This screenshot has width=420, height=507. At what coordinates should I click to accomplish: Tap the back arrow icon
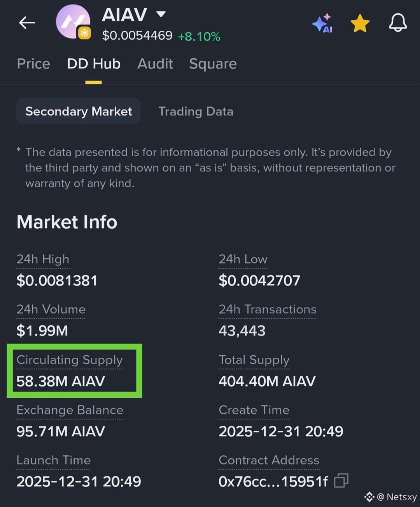click(27, 23)
